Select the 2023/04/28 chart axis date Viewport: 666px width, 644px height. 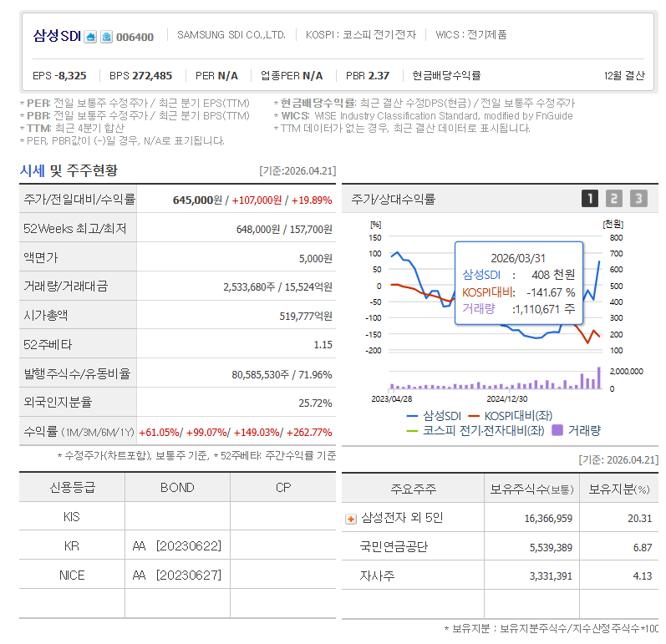[392, 399]
